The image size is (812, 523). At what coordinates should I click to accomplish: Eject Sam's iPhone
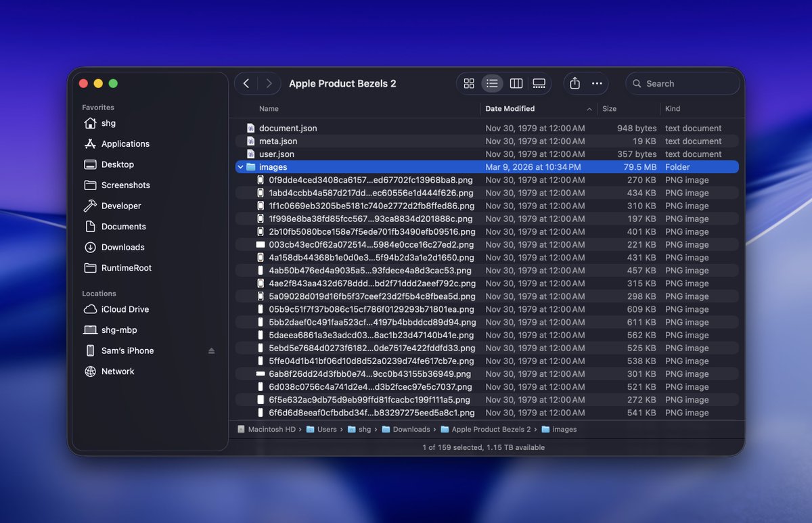point(211,350)
